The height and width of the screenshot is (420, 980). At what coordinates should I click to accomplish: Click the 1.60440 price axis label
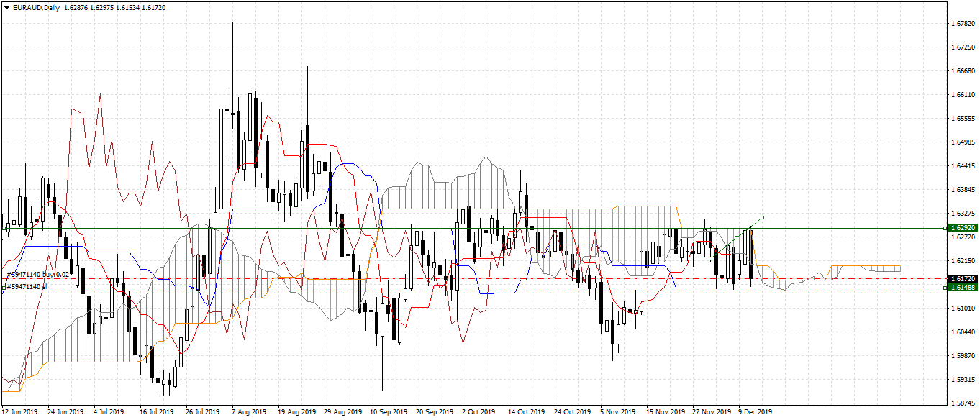962,332
